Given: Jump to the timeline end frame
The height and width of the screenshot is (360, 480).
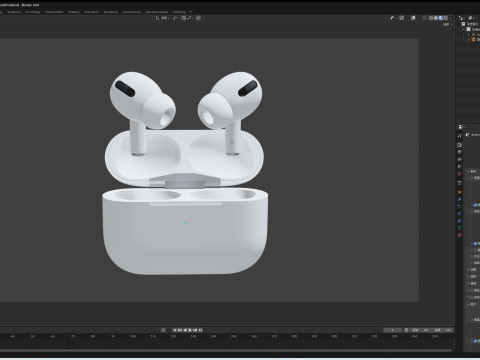Looking at the screenshot, I should coord(200,330).
